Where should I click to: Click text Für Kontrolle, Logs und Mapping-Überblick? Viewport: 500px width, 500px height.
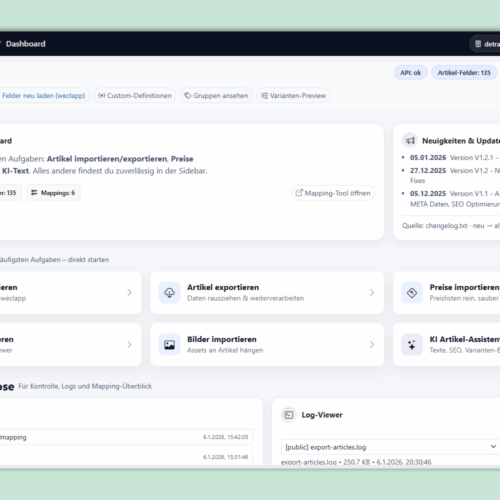(85, 386)
